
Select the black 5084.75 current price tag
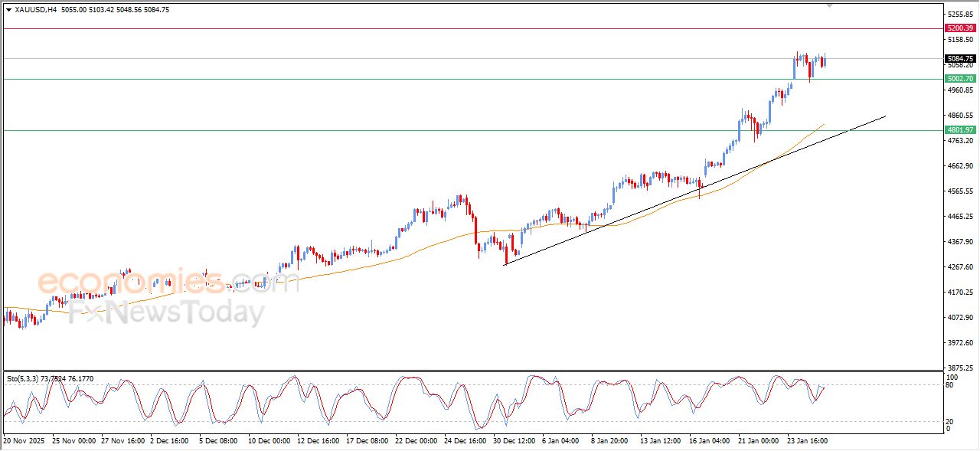(x=959, y=58)
